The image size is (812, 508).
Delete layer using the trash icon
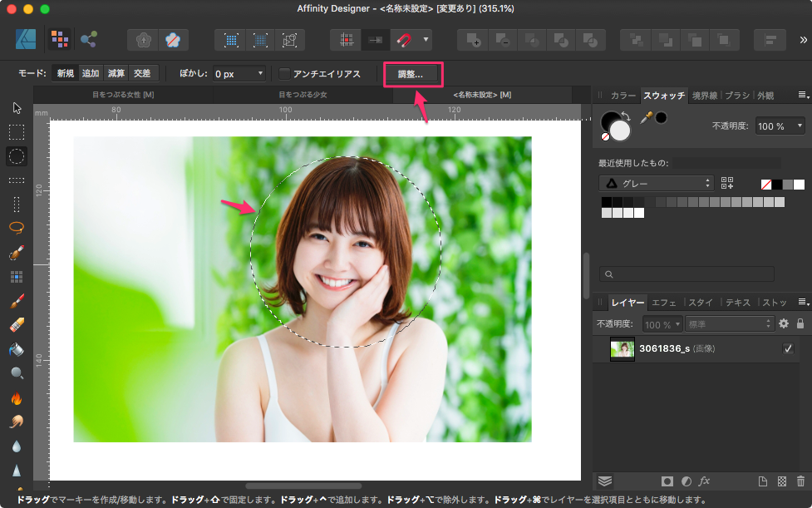click(x=800, y=481)
